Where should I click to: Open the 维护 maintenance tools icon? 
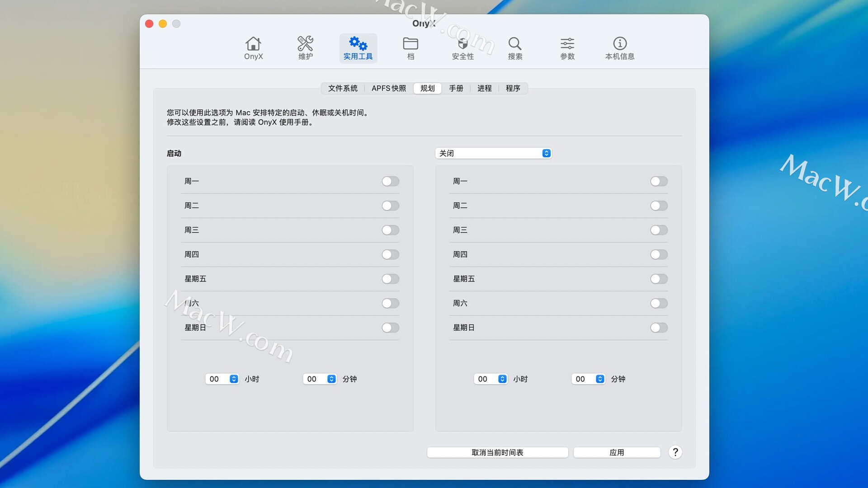(x=306, y=48)
